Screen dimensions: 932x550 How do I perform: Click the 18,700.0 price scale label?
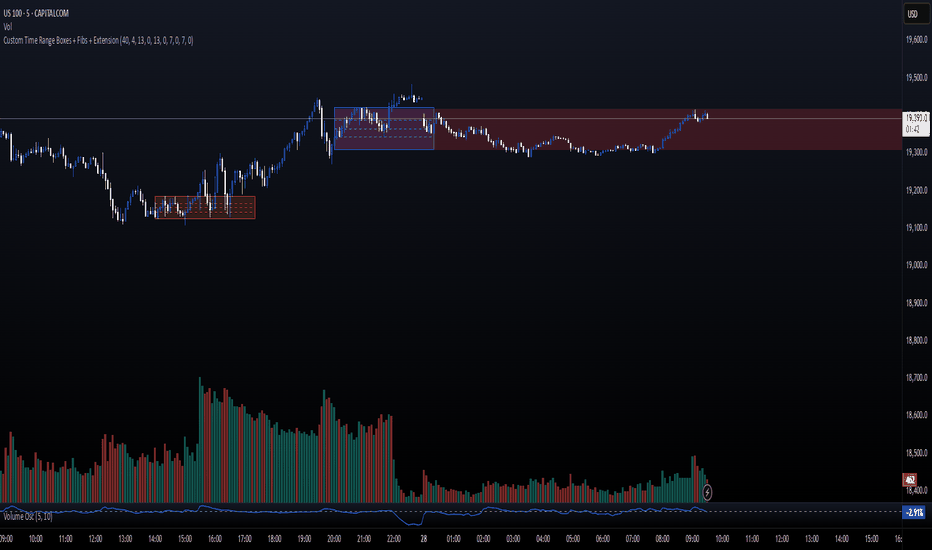point(916,378)
